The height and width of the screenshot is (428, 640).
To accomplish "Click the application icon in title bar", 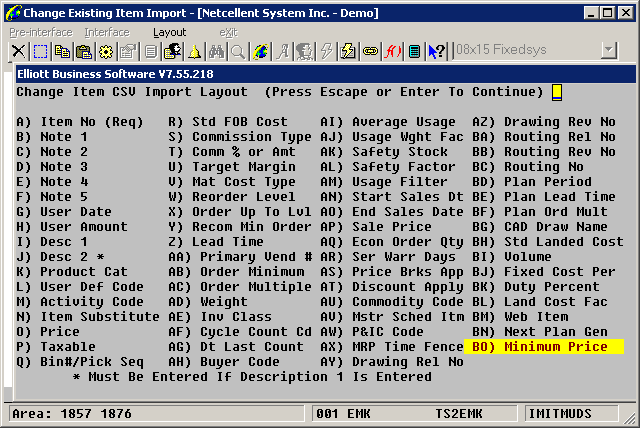I will pyautogui.click(x=13, y=13).
